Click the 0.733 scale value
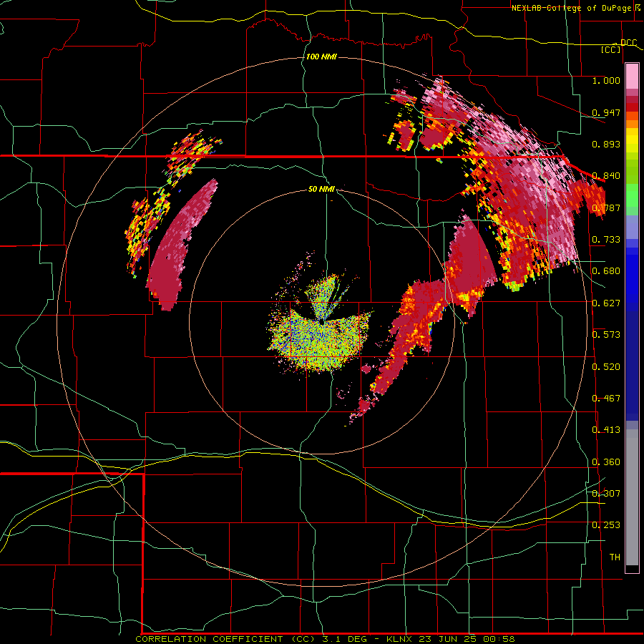Viewport: 644px width, 644px height. 606,240
